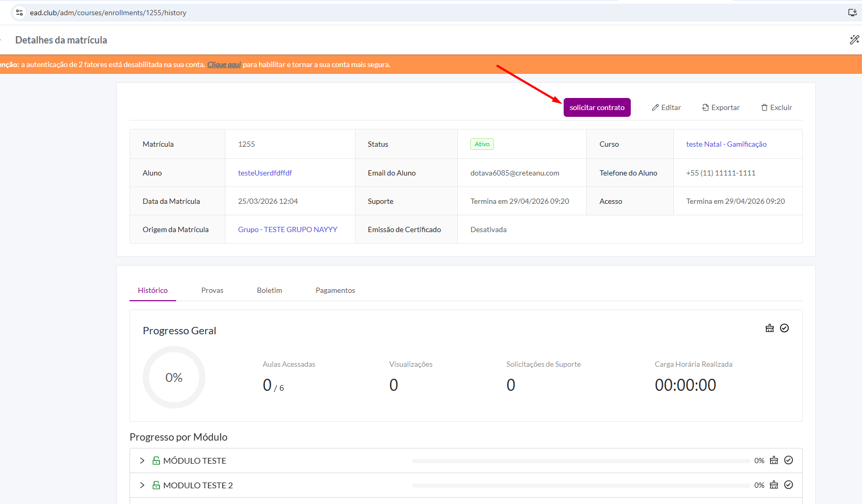Open the Provas tab
Screen dimensions: 862x504
[212, 290]
